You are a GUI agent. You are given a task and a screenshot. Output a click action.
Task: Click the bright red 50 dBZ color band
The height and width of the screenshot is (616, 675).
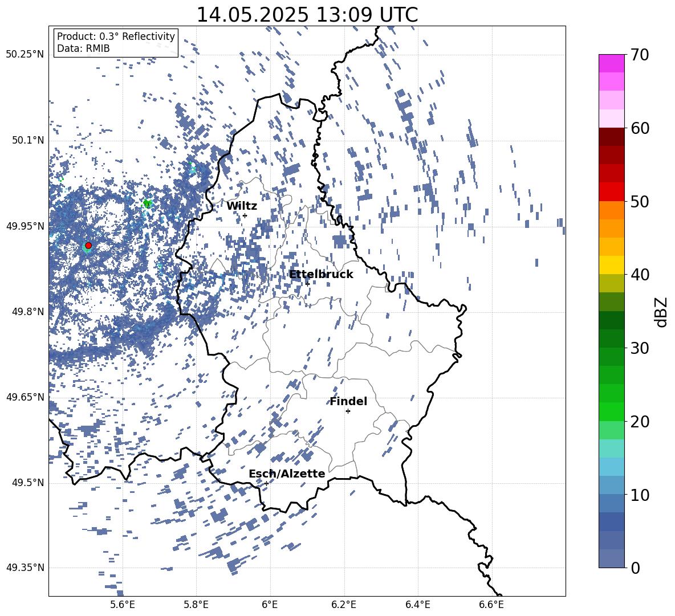coord(611,192)
